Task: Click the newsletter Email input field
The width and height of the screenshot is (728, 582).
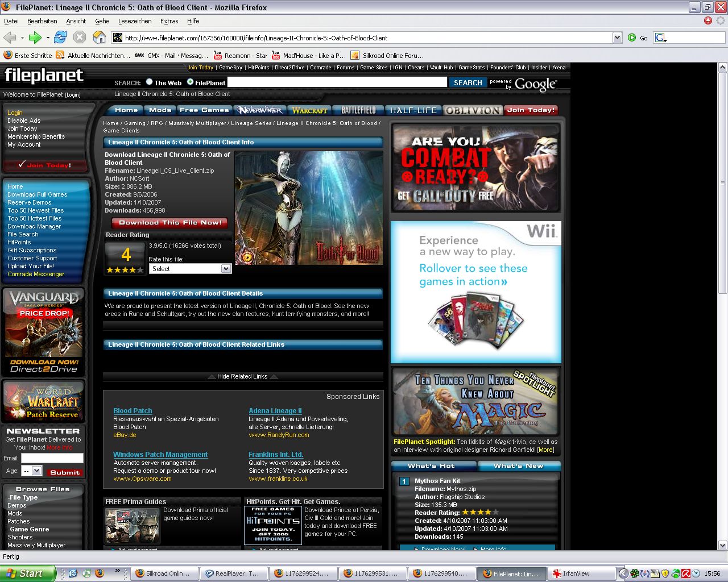Action: [52, 458]
